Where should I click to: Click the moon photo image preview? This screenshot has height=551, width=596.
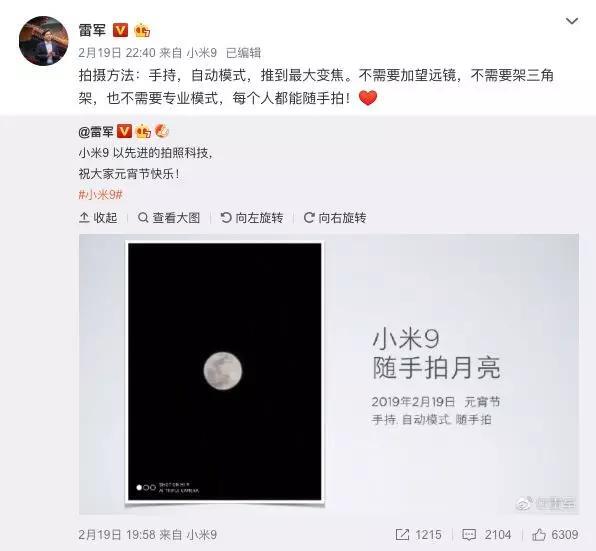[329, 374]
